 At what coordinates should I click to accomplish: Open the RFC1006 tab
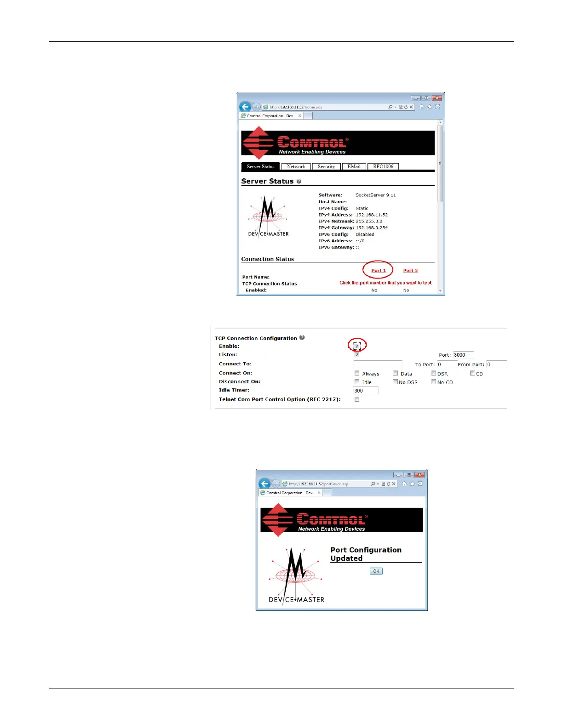point(383,166)
